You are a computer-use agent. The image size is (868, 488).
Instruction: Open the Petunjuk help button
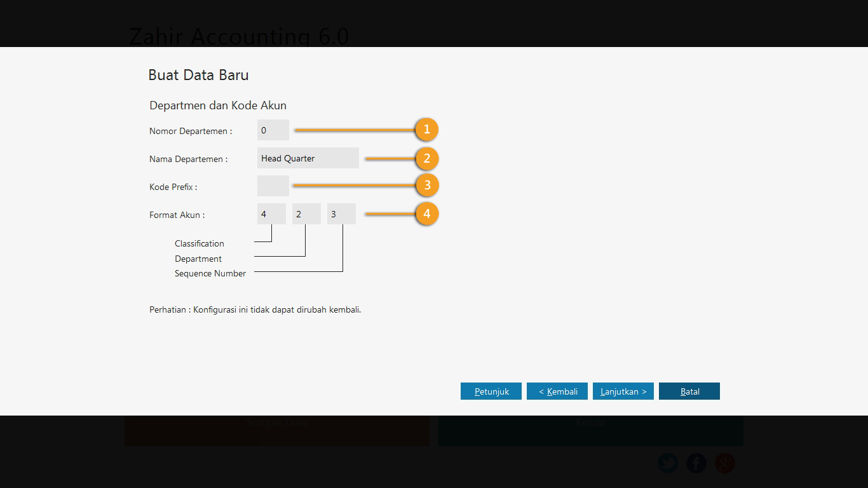[x=491, y=391]
